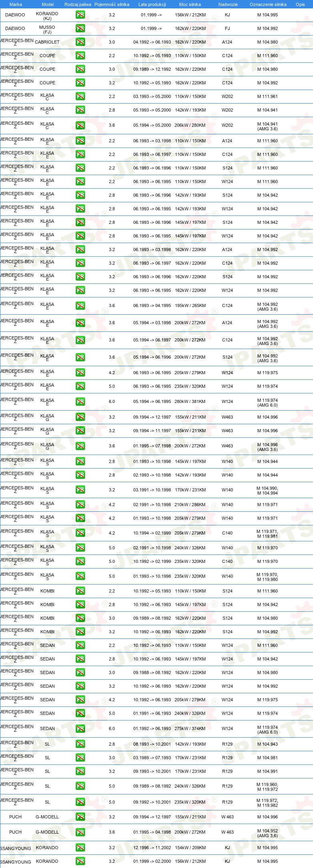Screen dimensions: 313x868
Task: Click power value 195kW / 265KM
Action: 190,305
